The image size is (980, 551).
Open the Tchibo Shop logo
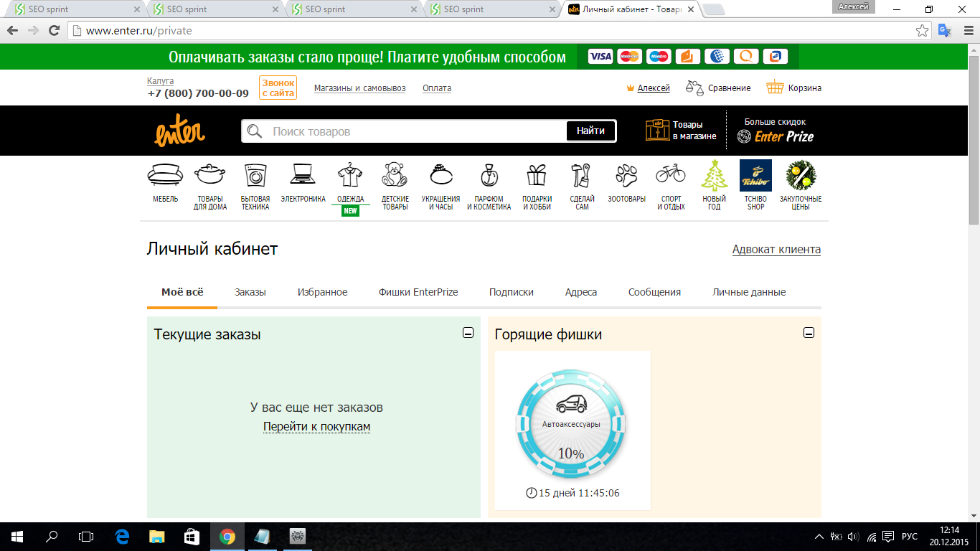point(755,175)
